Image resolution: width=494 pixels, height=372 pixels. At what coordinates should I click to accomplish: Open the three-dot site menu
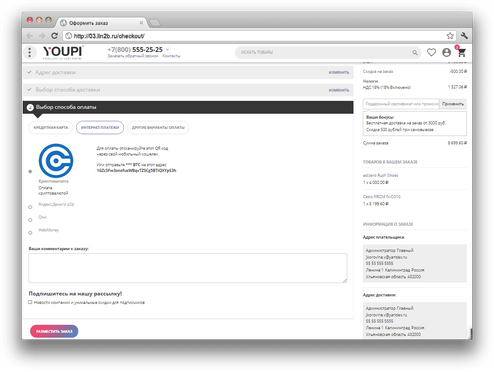coord(30,52)
